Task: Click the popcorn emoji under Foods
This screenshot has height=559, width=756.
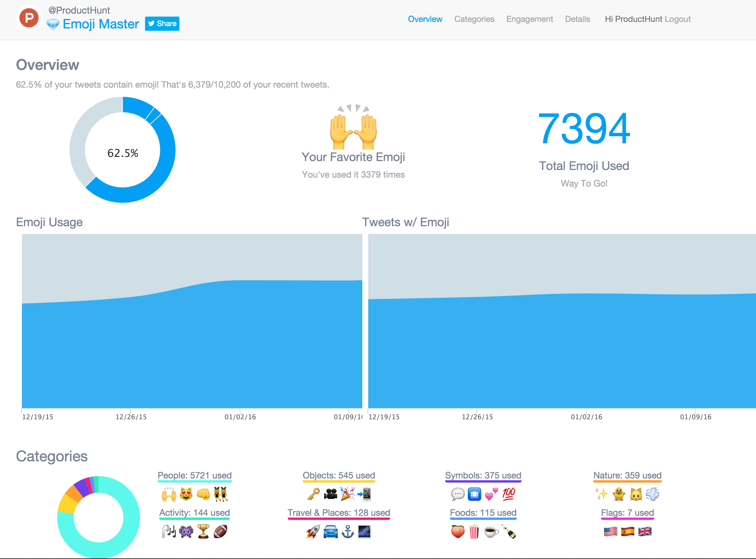Action: (x=474, y=531)
